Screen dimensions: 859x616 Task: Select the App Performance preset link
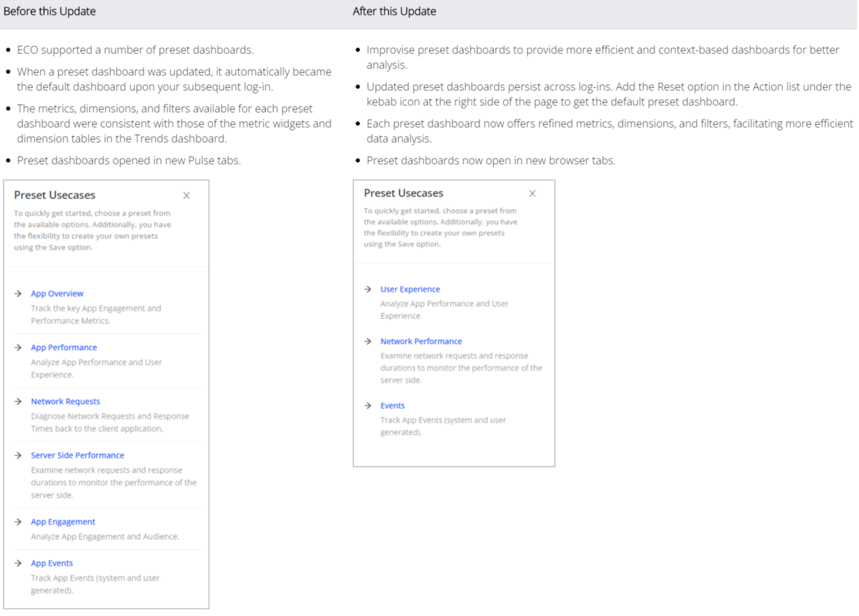pos(64,348)
